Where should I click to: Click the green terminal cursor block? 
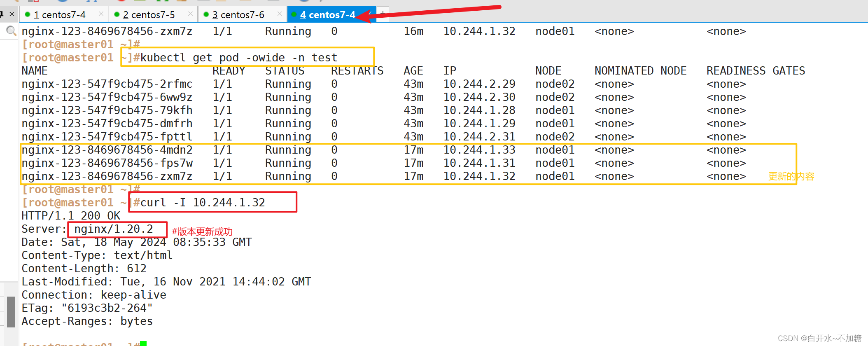pos(143,344)
